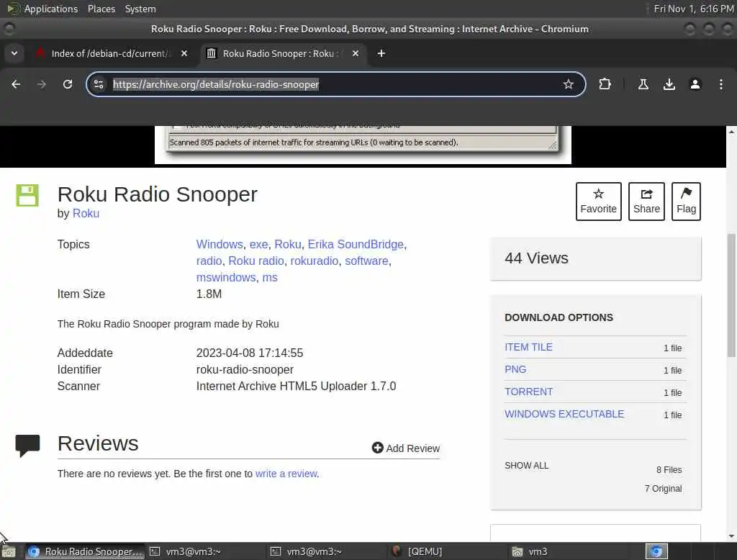Download the TORRENT file
The width and height of the screenshot is (737, 560).
click(x=528, y=392)
